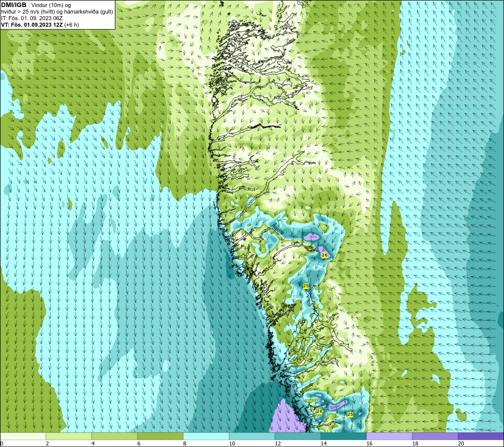This screenshot has width=504, height=447.
Task: Click the 0–2 m/s pale yellow legend swatch
Action: tap(23, 436)
